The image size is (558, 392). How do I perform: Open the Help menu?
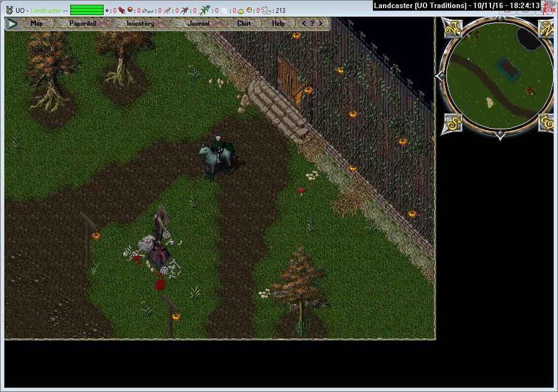click(278, 23)
